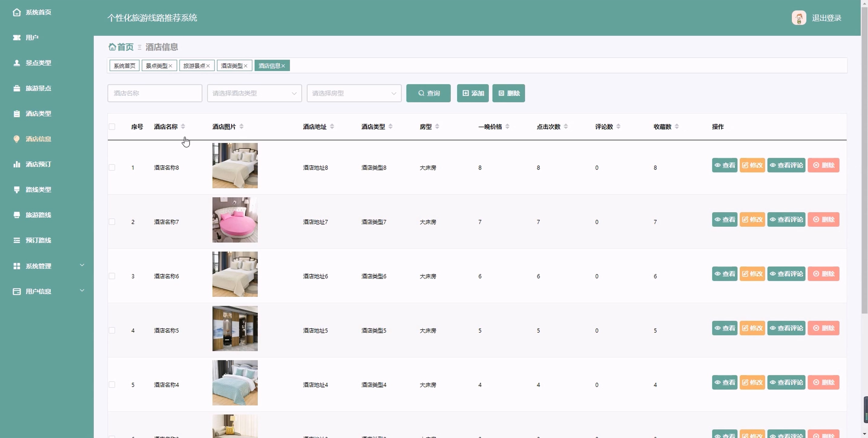This screenshot has width=868, height=438.
Task: Expand the 系统管理 sidebar submenu chevron
Action: pos(82,265)
